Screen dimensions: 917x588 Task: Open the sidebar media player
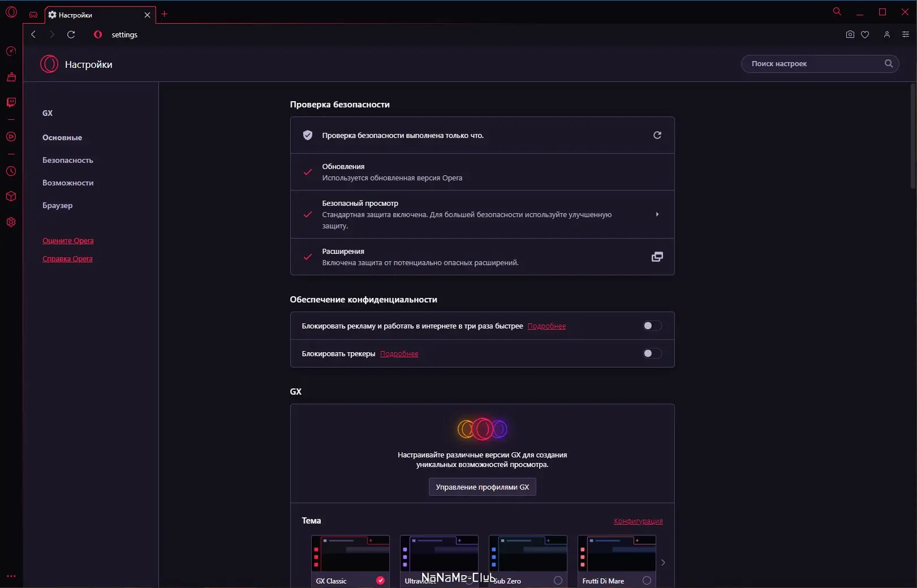coord(11,137)
